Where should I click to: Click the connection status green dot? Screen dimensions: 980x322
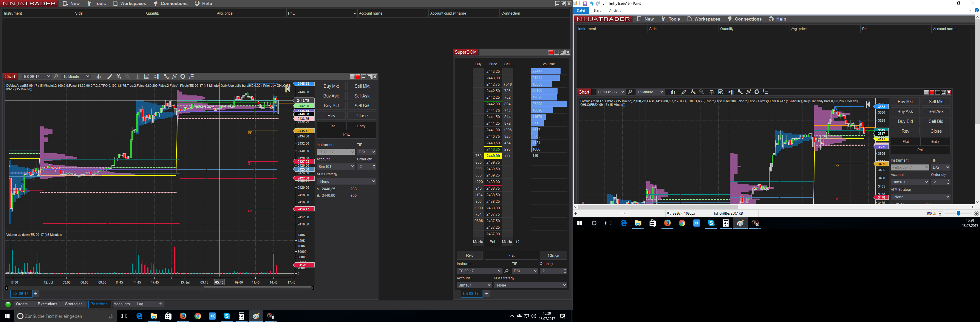8,304
